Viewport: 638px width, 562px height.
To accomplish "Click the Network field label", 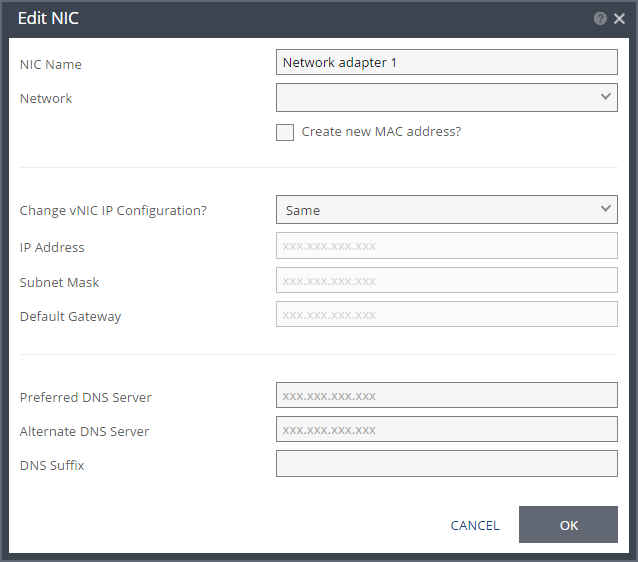I will [x=46, y=98].
